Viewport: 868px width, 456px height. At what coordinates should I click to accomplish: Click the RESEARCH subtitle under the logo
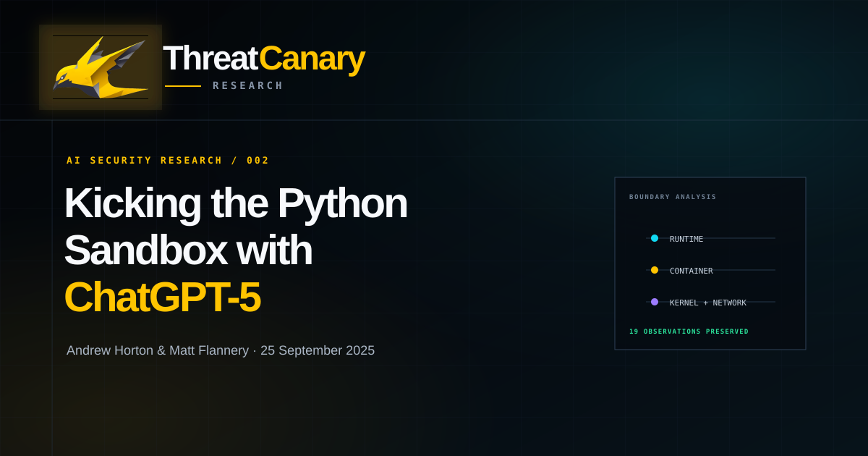pyautogui.click(x=248, y=85)
